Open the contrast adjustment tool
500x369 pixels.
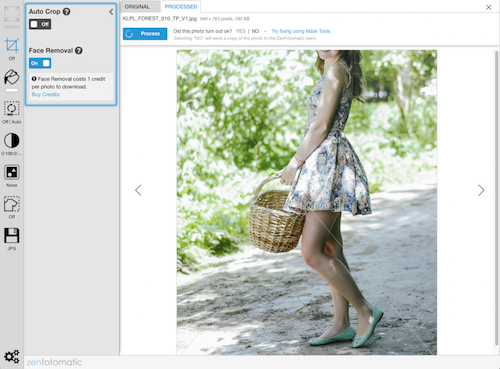[12, 140]
